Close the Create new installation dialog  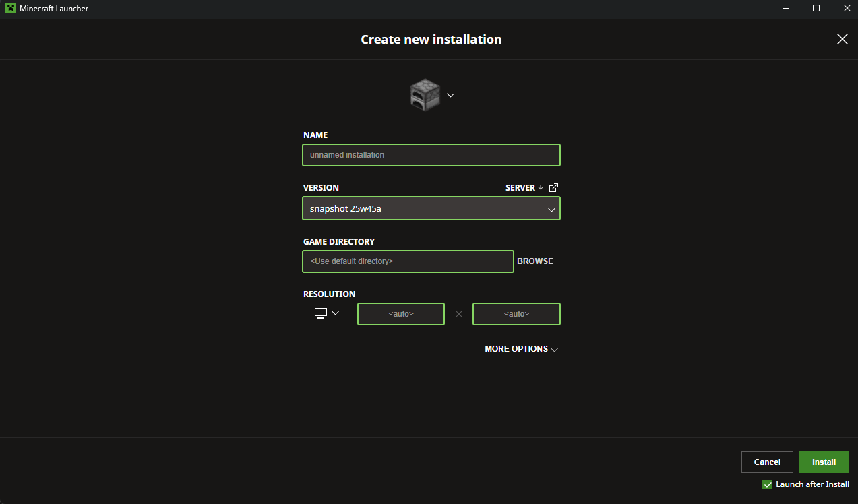point(842,39)
